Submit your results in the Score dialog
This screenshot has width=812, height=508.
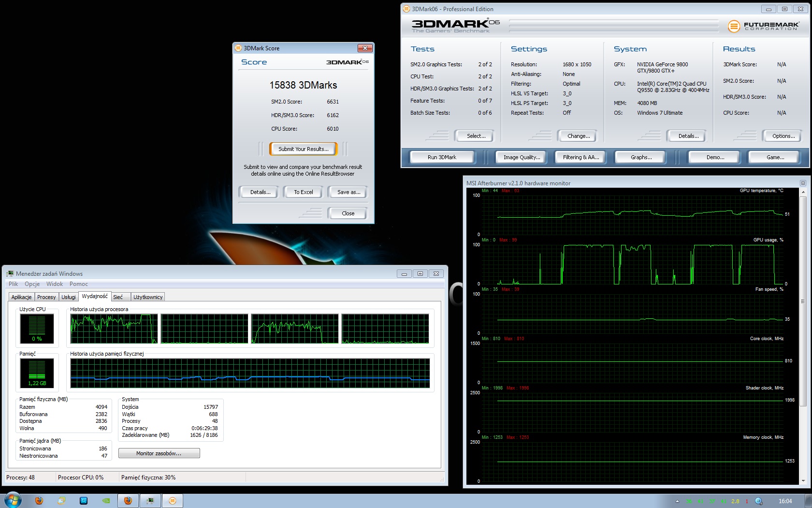303,149
